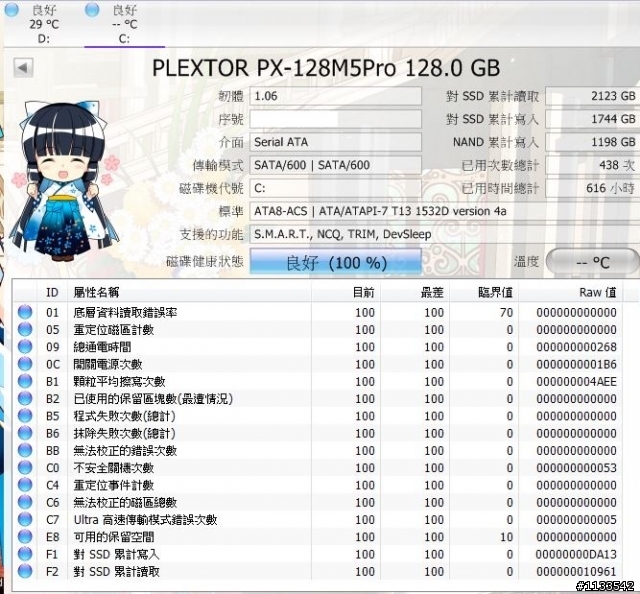The height and width of the screenshot is (594, 640).
Task: Click the blank serial number field
Action: [x=336, y=119]
